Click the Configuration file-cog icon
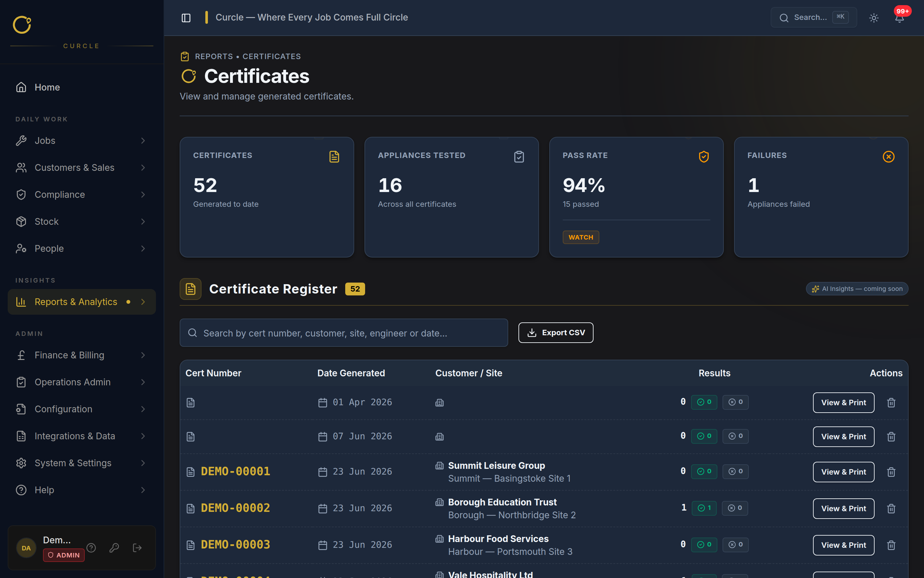924x578 pixels. coord(21,409)
